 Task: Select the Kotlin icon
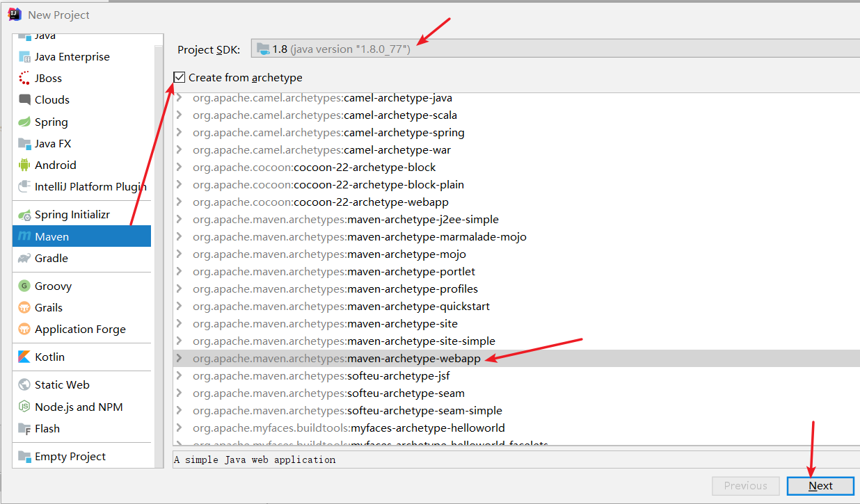pyautogui.click(x=24, y=357)
